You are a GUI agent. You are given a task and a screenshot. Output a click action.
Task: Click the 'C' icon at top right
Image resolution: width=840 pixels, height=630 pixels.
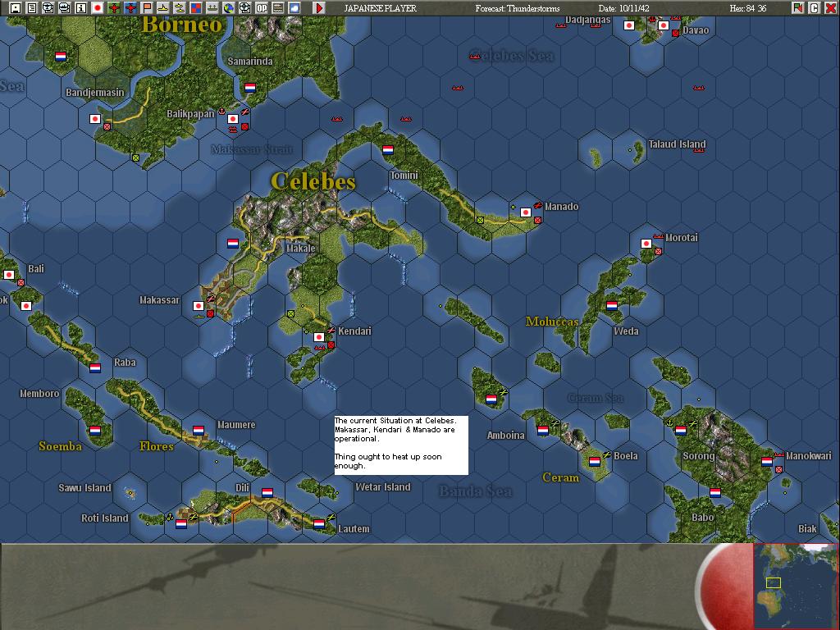815,8
